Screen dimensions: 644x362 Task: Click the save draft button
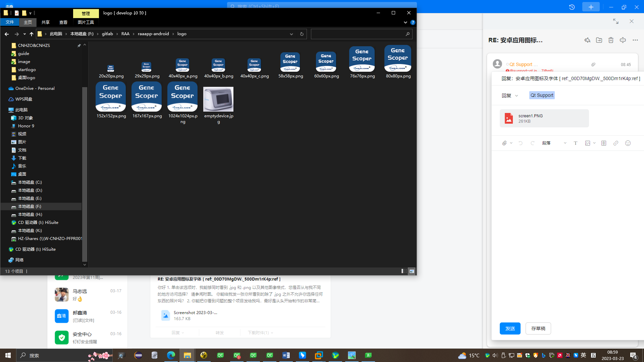coord(538,328)
